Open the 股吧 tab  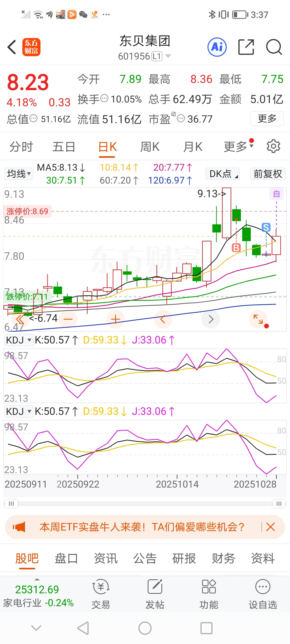click(x=27, y=559)
